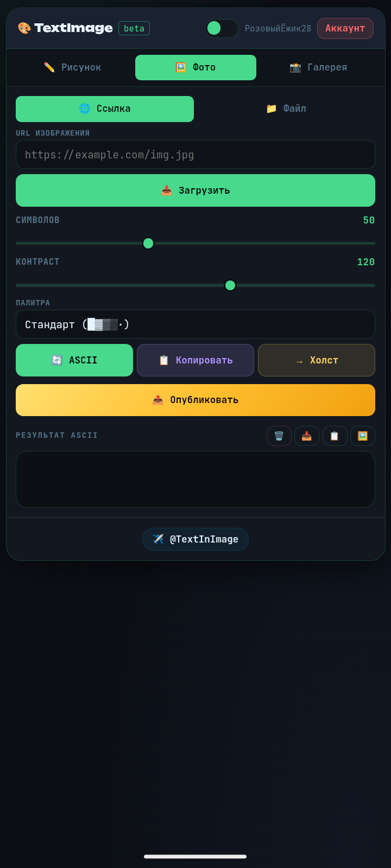Open the Палитра dropdown showing Стандарт
The image size is (391, 868).
(195, 324)
